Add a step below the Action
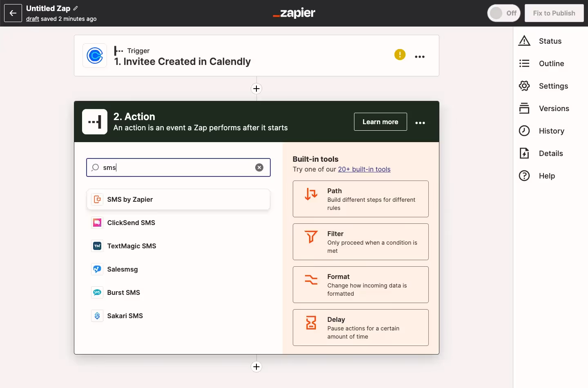 (256, 367)
